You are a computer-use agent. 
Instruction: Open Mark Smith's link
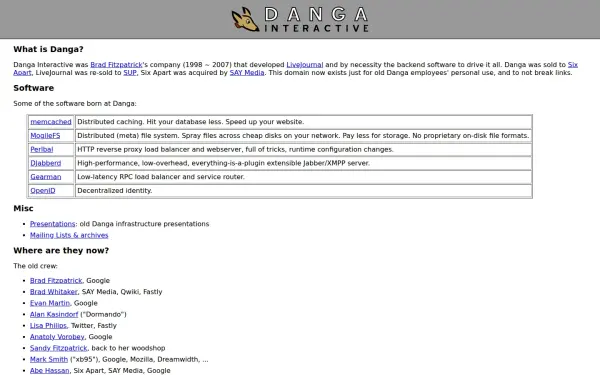tap(49, 359)
